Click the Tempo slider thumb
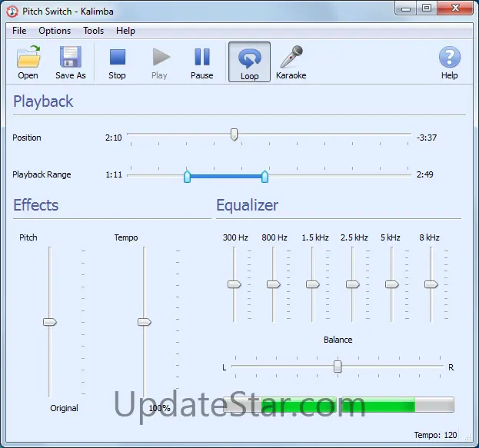This screenshot has width=479, height=448. click(x=145, y=322)
